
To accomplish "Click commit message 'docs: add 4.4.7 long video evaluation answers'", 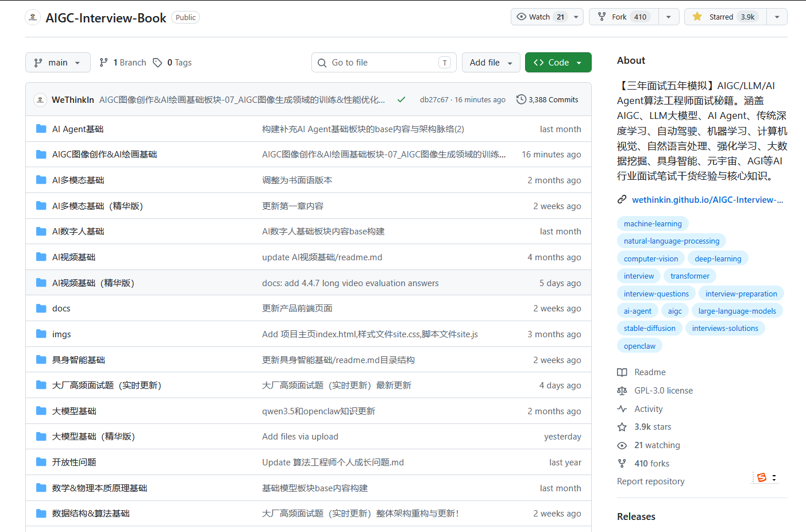I will 350,283.
